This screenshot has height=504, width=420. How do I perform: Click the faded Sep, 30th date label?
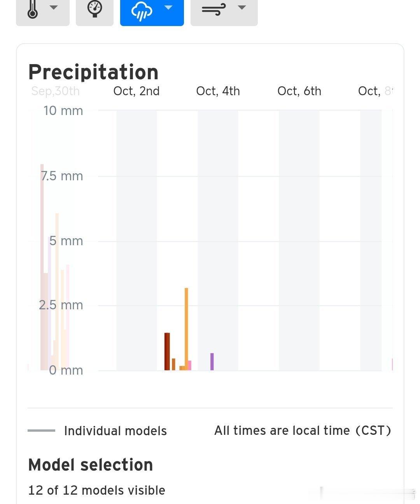click(x=55, y=91)
